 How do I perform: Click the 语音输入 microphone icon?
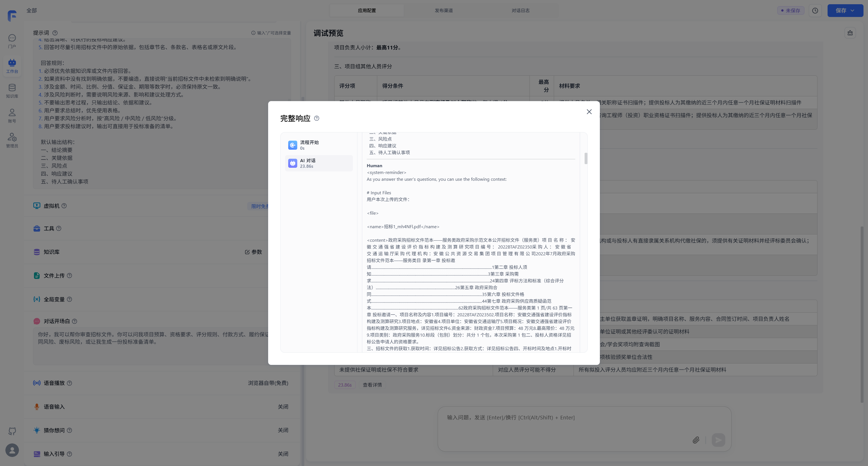click(x=37, y=407)
